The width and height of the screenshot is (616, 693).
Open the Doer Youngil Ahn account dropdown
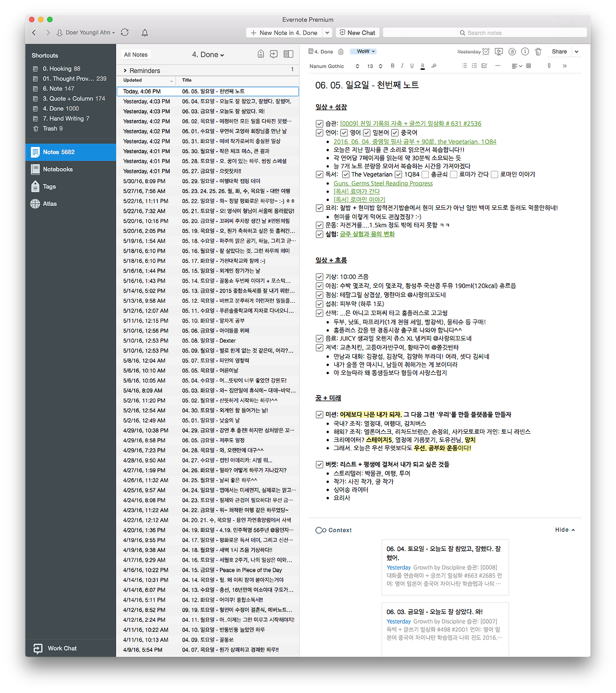click(x=86, y=33)
